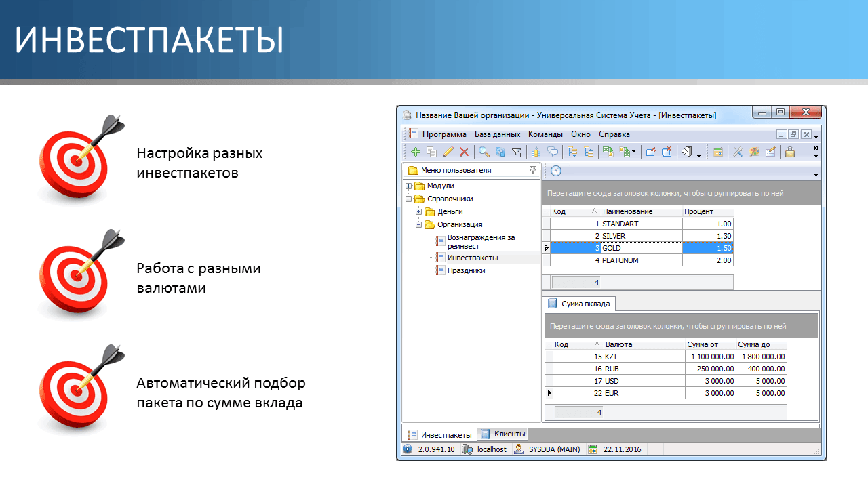Screen dimensions: 868x488
Task: Click the color palette interface icon
Action: (x=754, y=152)
